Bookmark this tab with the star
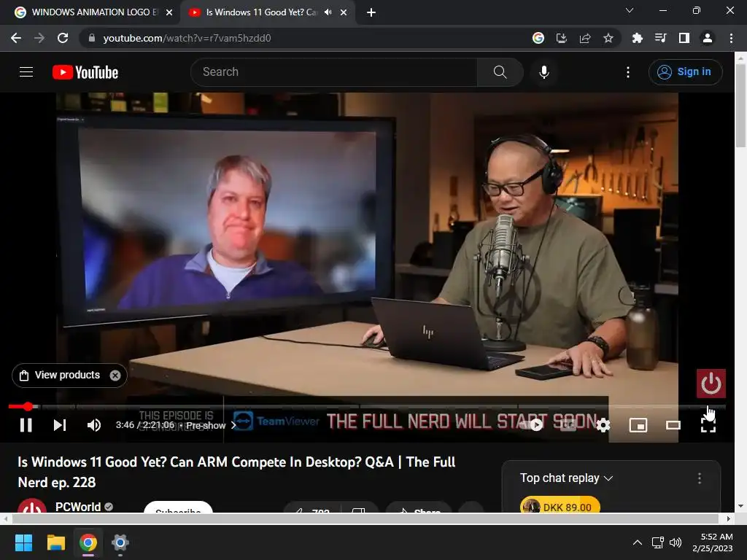This screenshot has width=747, height=560. [608, 38]
